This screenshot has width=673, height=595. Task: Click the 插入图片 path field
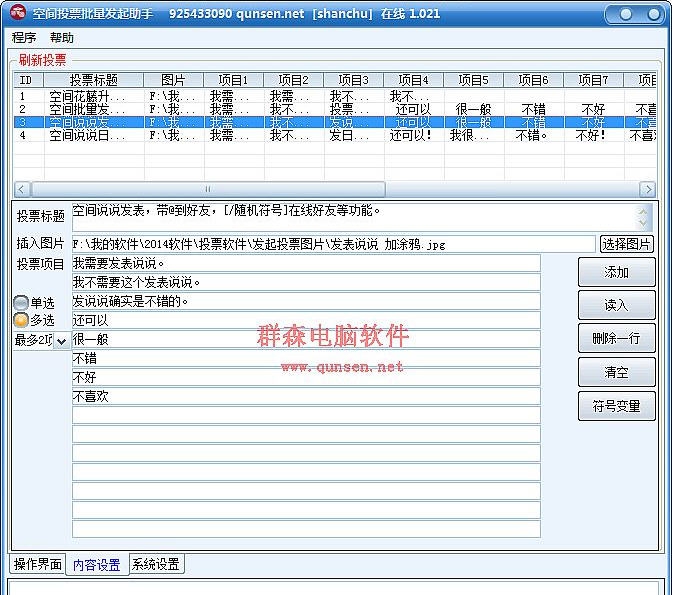coord(333,244)
